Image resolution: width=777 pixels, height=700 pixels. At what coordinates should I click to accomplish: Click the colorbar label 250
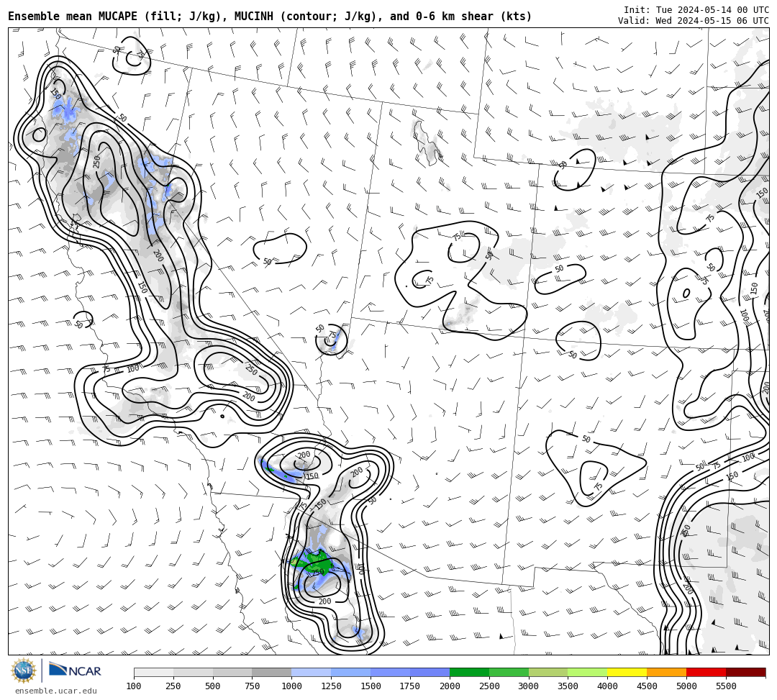(173, 686)
